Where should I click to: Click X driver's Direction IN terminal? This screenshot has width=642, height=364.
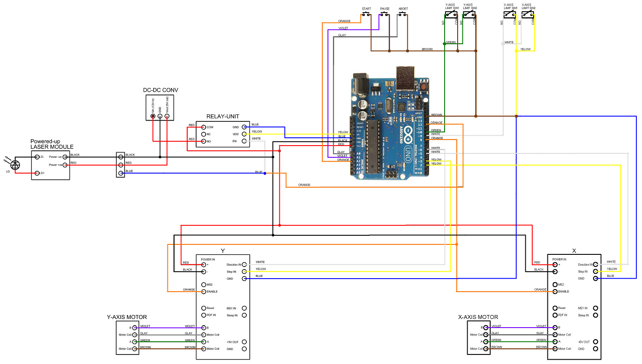coord(596,264)
